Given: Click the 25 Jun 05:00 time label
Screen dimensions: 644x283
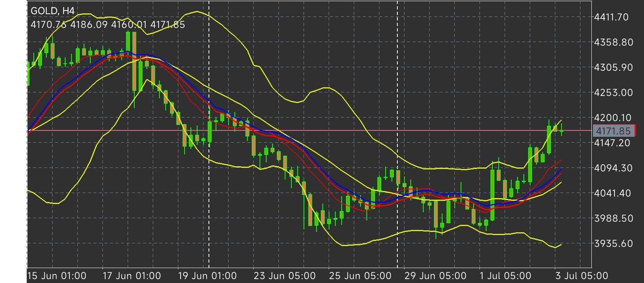Looking at the screenshot, I should click(x=360, y=276).
